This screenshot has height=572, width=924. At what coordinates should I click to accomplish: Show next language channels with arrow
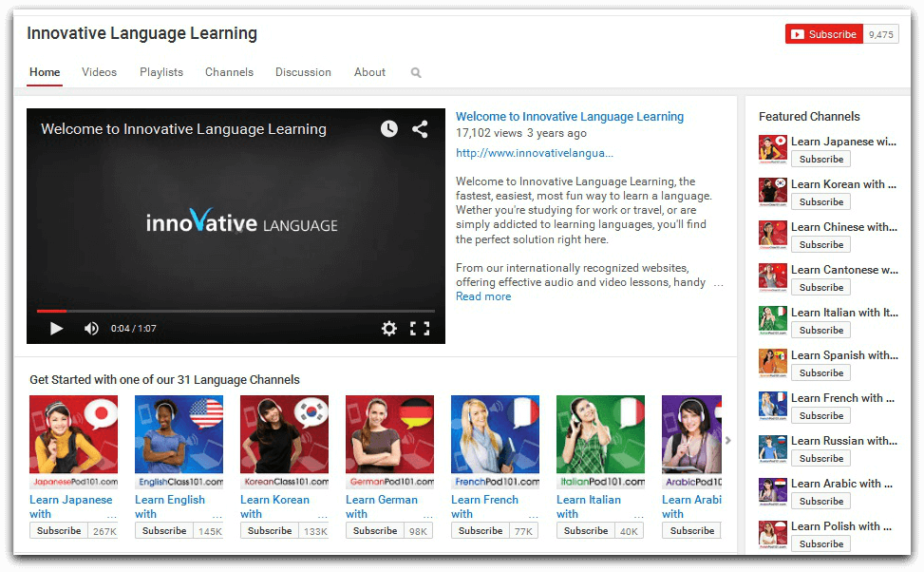tap(728, 440)
